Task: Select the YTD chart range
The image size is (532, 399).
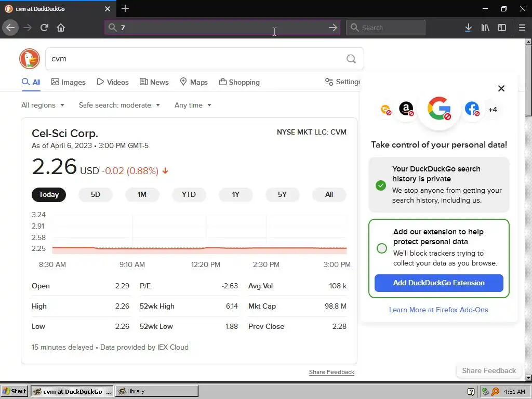Action: point(189,194)
